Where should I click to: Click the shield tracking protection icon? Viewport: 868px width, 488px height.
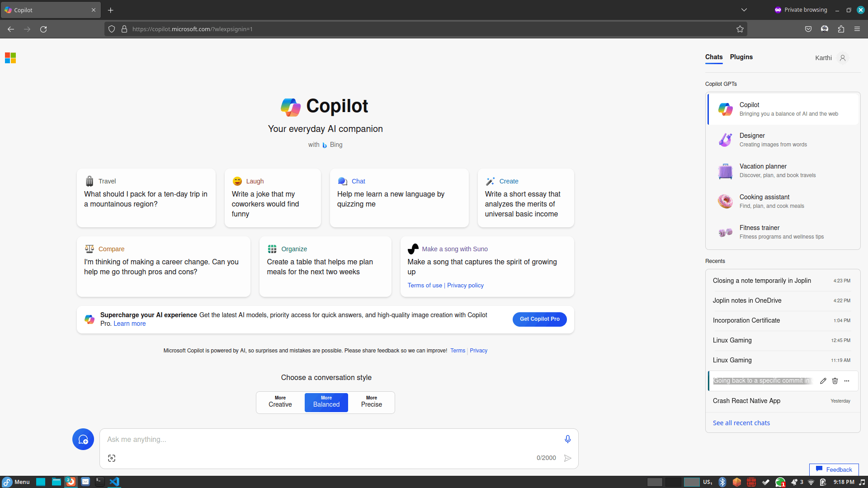[x=112, y=29]
